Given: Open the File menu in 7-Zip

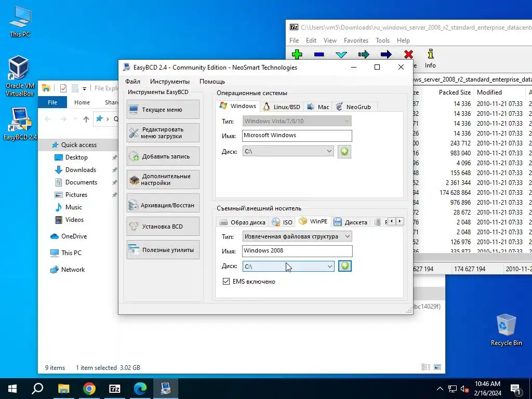Looking at the screenshot, I should click(294, 41).
